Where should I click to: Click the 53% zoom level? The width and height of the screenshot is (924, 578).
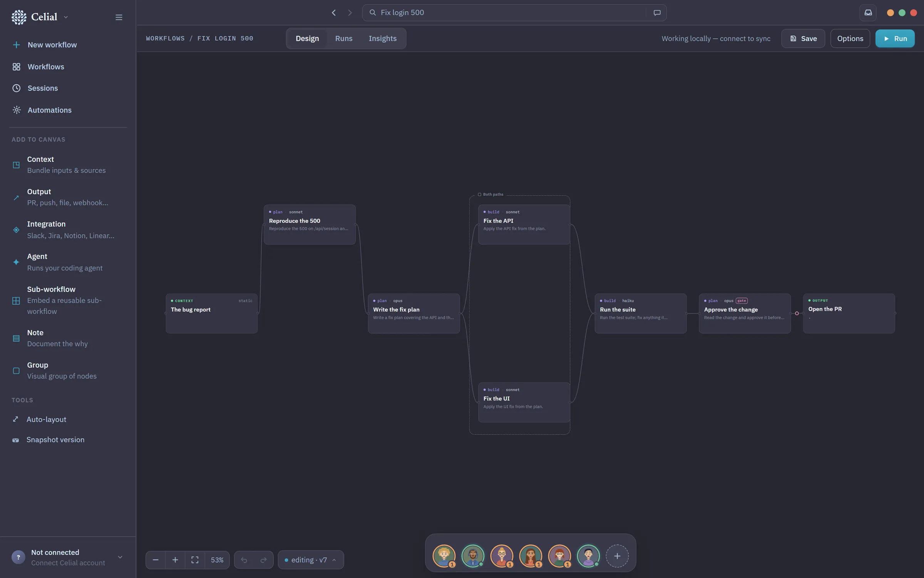[x=217, y=560]
